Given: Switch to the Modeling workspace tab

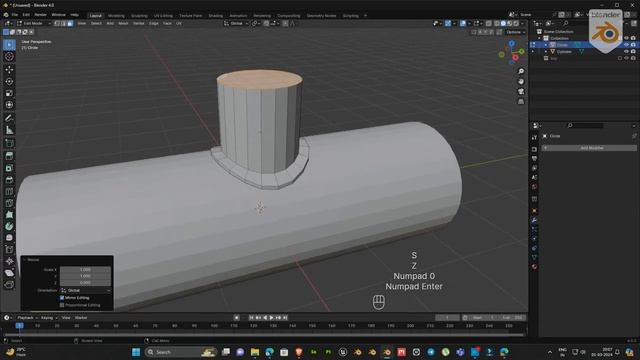Looking at the screenshot, I should click(116, 16).
